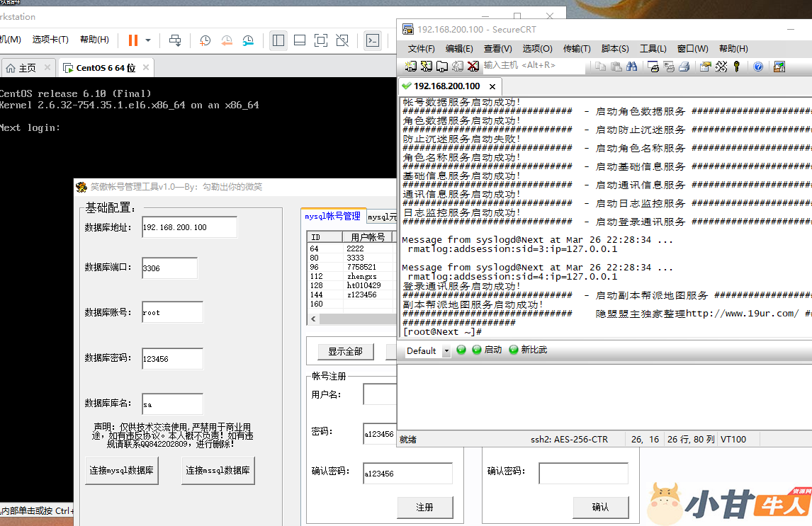Enter VMware full screen mode icon
The image size is (812, 526).
click(321, 40)
